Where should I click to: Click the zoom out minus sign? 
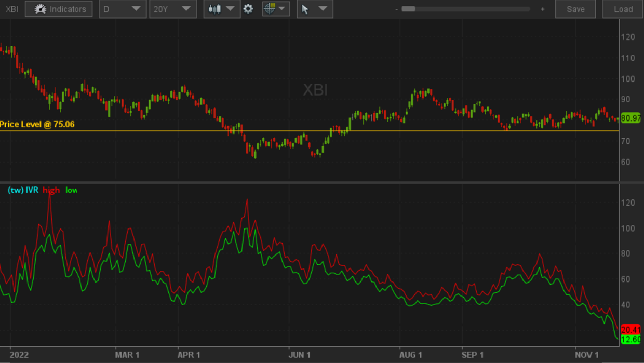point(396,9)
